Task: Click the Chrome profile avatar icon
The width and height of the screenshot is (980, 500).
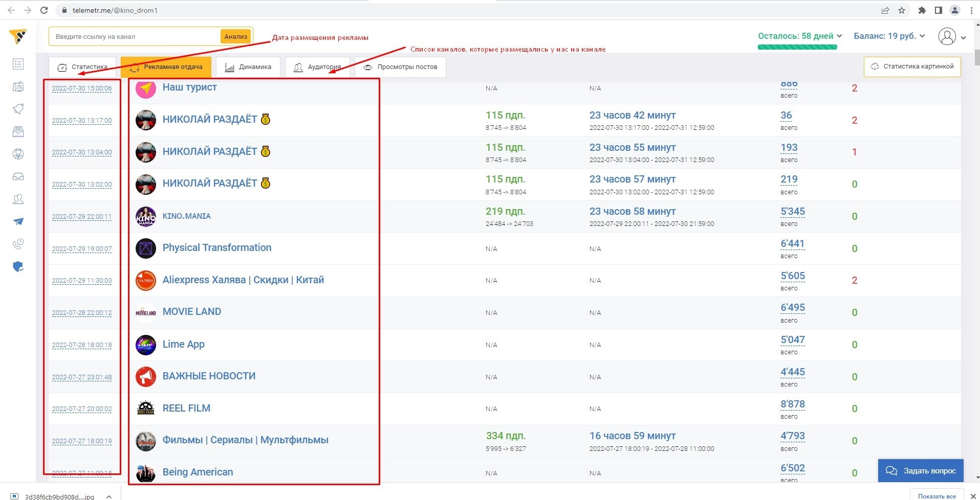Action: (955, 10)
